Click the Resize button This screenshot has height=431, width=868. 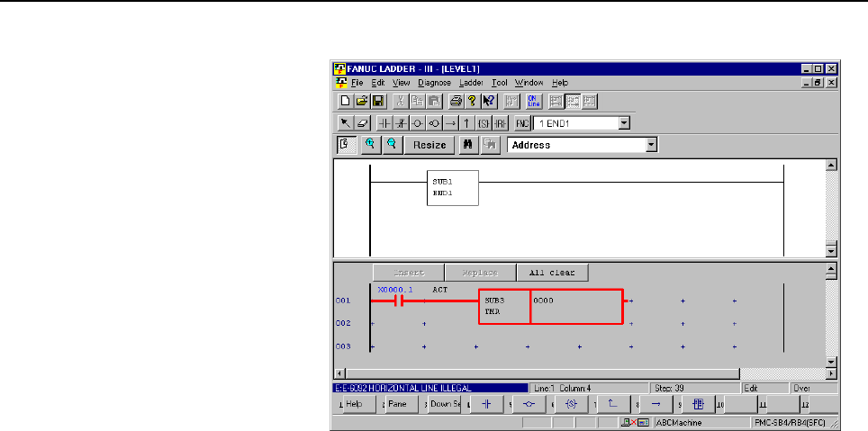coord(429,145)
